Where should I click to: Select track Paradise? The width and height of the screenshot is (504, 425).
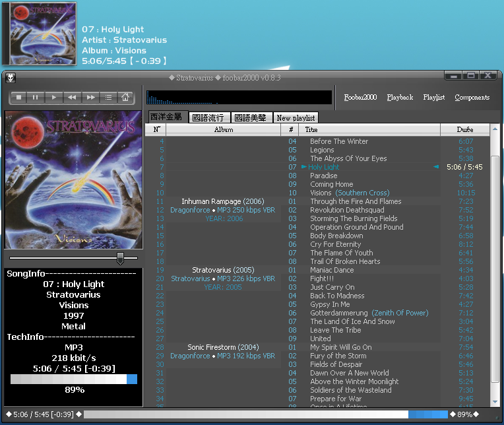click(x=323, y=176)
